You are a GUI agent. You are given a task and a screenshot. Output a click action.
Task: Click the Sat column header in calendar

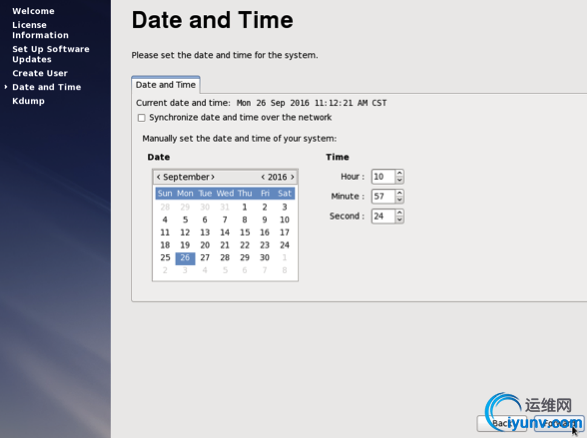[x=284, y=193]
